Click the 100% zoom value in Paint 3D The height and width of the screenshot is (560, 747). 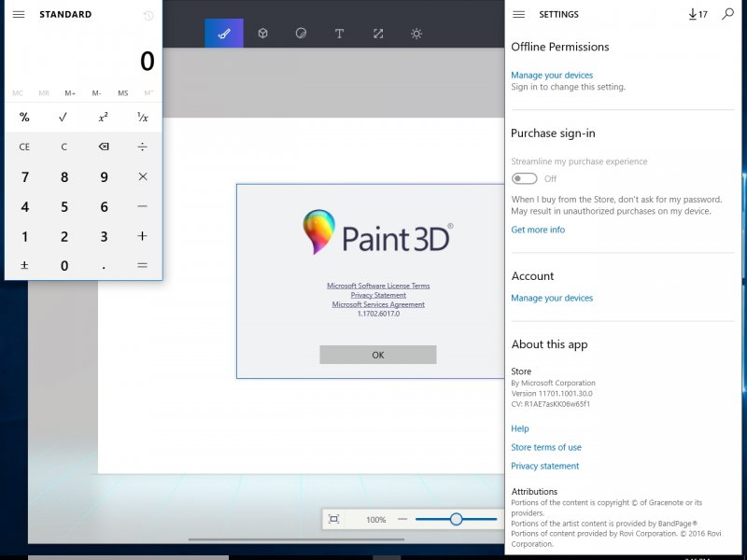pyautogui.click(x=376, y=520)
